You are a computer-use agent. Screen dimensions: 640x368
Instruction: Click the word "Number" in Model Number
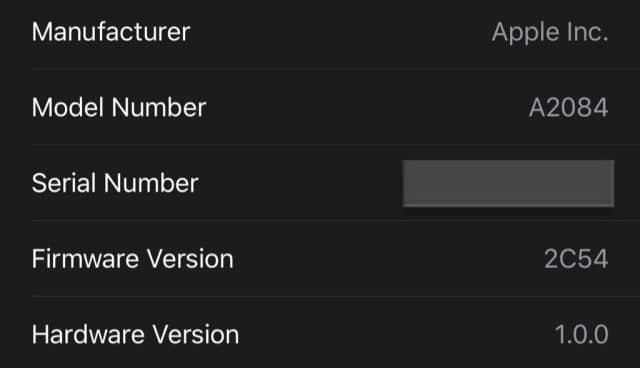159,108
